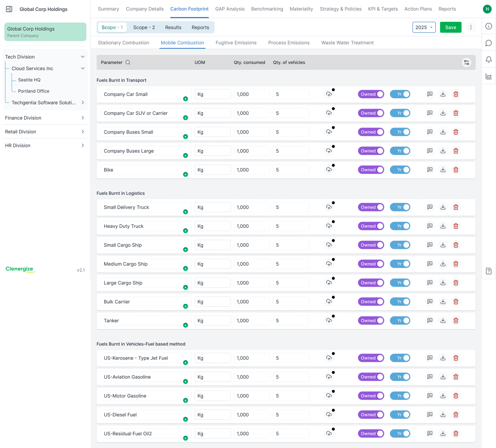Open the comment icon for Heavy Duty Truck
Image resolution: width=496 pixels, height=448 pixels.
pyautogui.click(x=430, y=226)
